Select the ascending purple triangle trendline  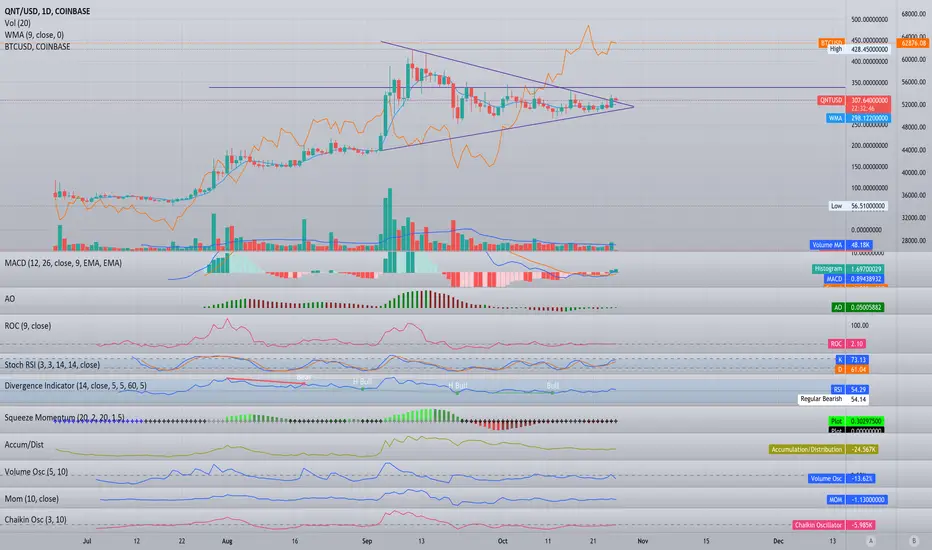click(x=507, y=128)
